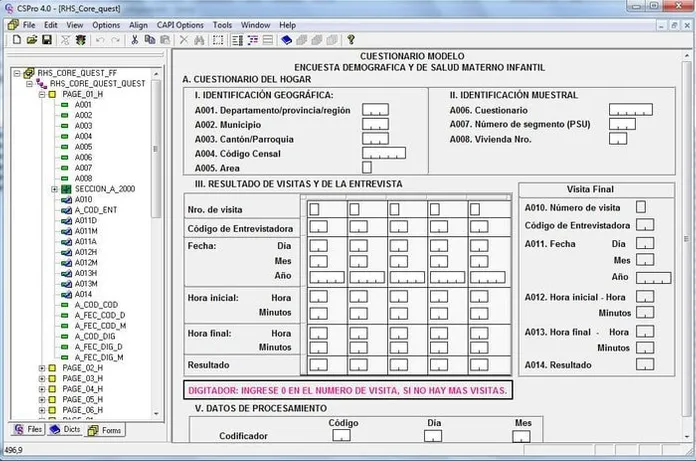Image resolution: width=696 pixels, height=461 pixels.
Task: Select A005 in the form tree
Action: tap(83, 147)
